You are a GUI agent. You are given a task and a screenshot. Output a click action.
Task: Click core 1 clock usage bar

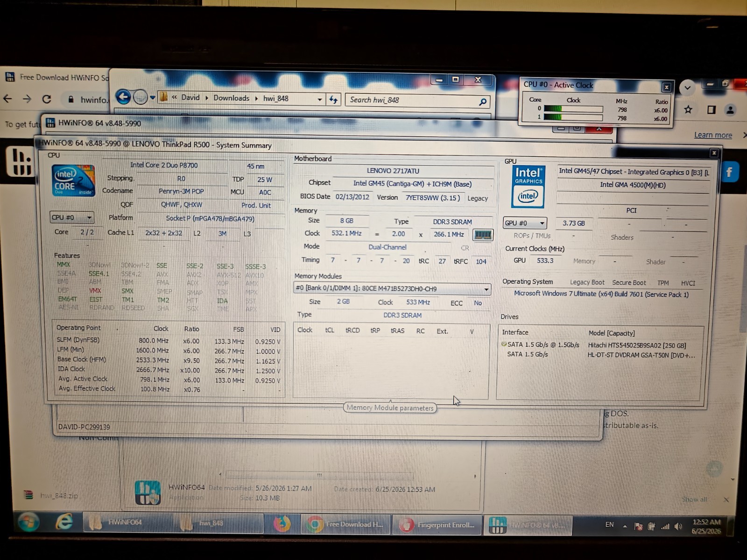tap(573, 117)
